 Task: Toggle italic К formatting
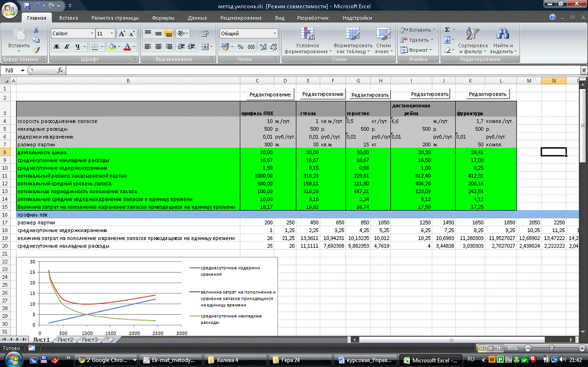(x=67, y=46)
